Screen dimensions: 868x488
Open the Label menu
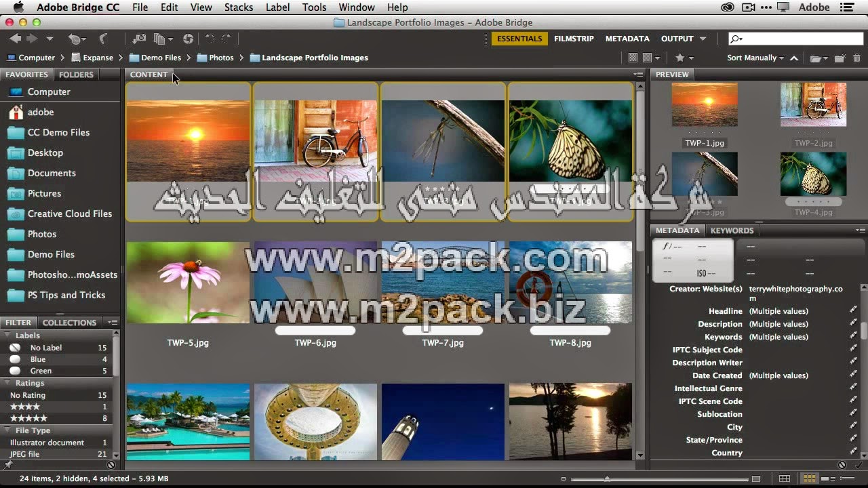click(x=277, y=7)
